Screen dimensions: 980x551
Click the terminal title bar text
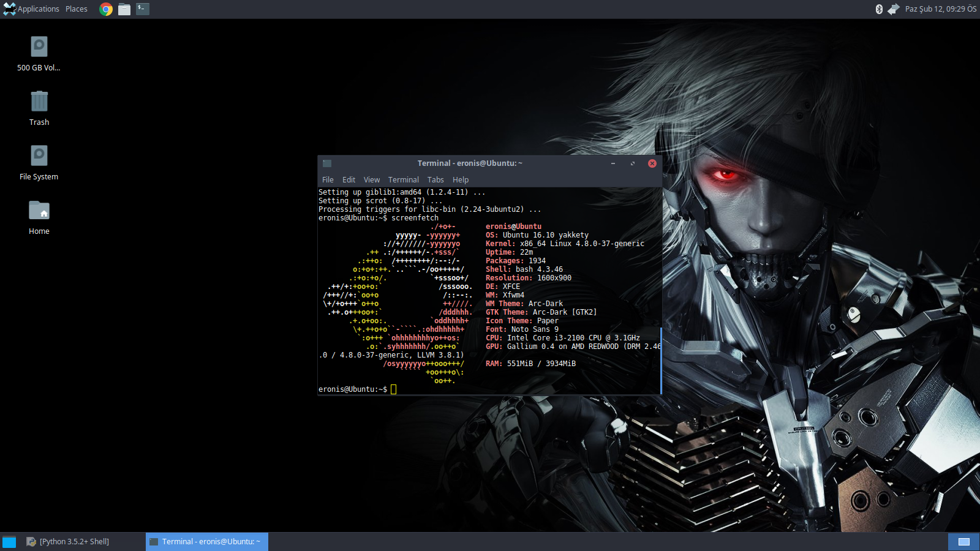pos(470,163)
